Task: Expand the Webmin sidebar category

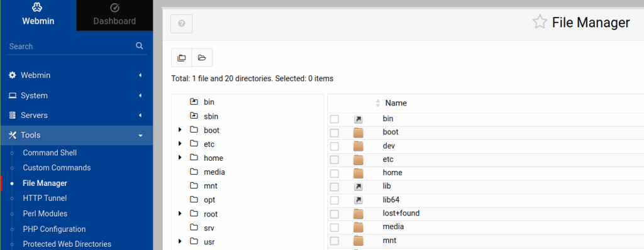Action: pyautogui.click(x=76, y=75)
